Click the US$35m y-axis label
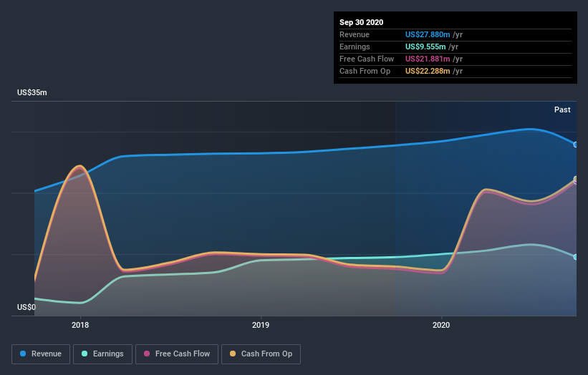588x375 pixels. click(32, 92)
